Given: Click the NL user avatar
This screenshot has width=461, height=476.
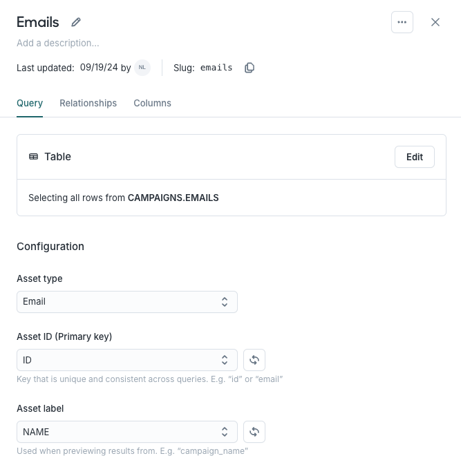Looking at the screenshot, I should tap(142, 68).
